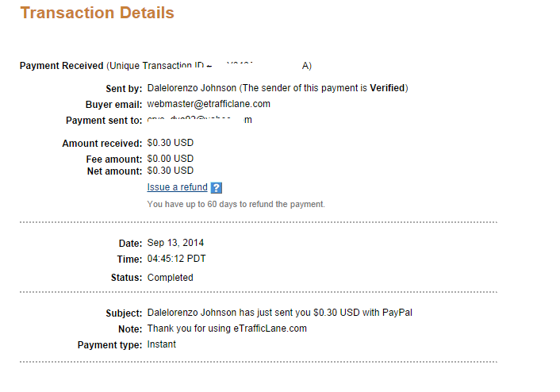Click the Net amount value $0.30 USD

click(171, 171)
